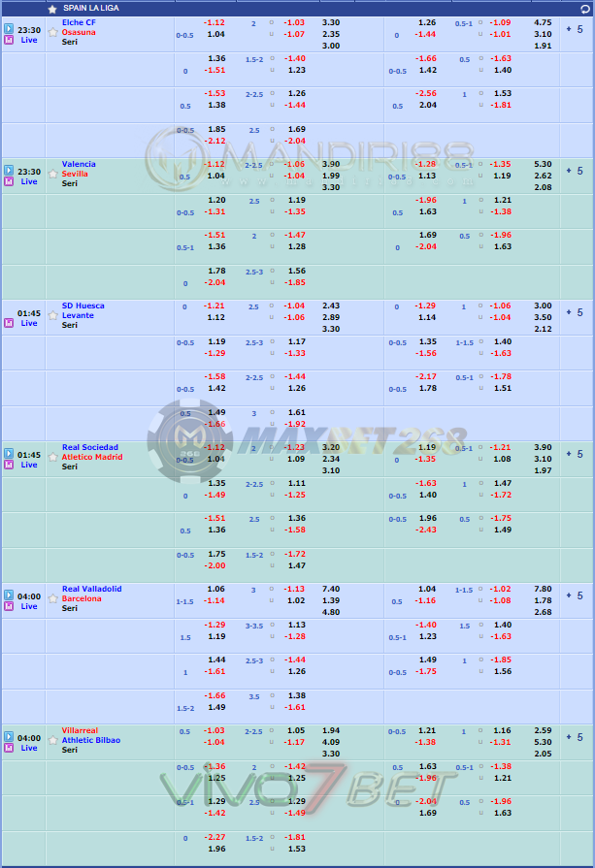Select Osasuna full-time win odds 2.35
This screenshot has width=595, height=868.
pyautogui.click(x=331, y=34)
